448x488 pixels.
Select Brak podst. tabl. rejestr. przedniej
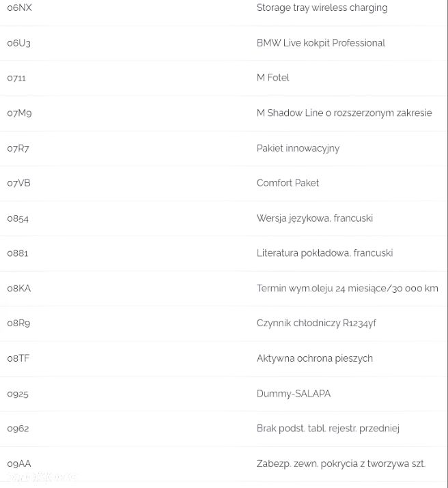pos(328,429)
